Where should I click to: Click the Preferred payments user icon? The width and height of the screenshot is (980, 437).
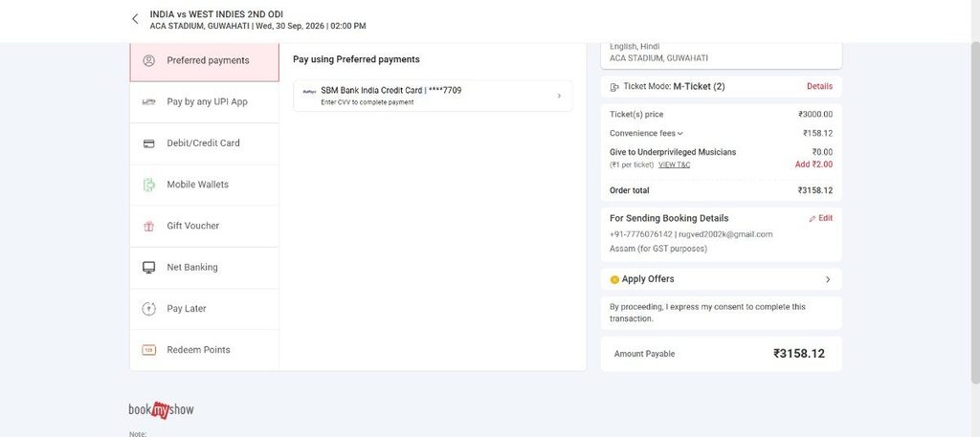click(148, 60)
